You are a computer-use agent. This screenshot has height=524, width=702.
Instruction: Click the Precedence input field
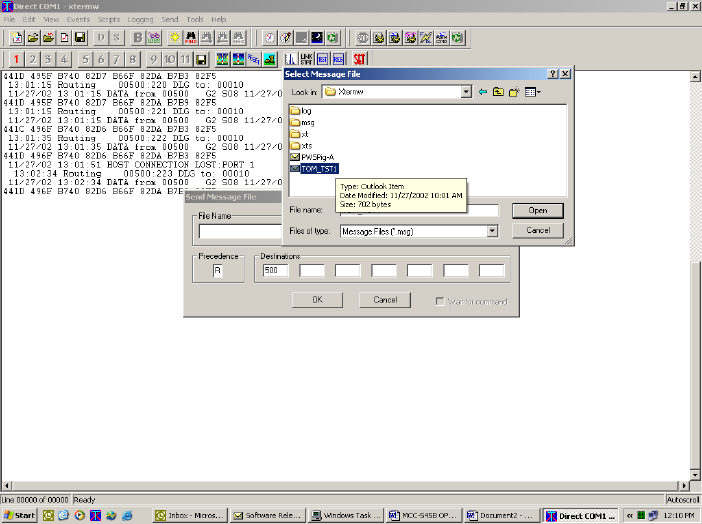pos(218,271)
